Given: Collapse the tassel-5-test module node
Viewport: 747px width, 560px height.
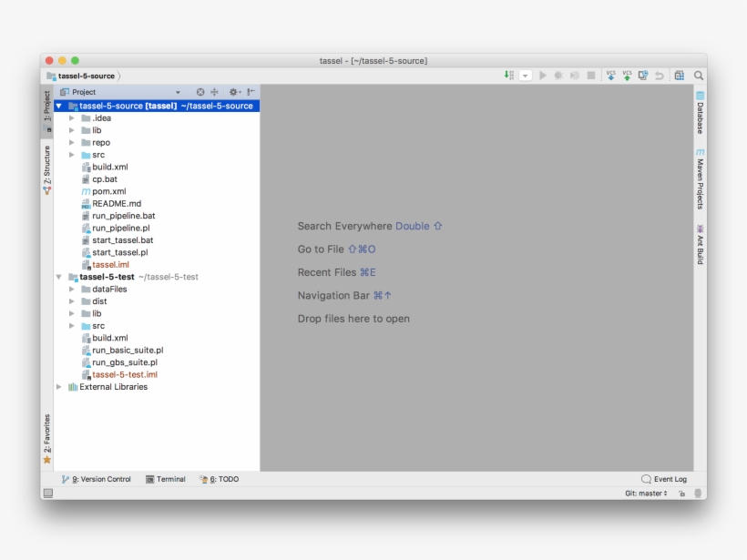Looking at the screenshot, I should (58, 277).
